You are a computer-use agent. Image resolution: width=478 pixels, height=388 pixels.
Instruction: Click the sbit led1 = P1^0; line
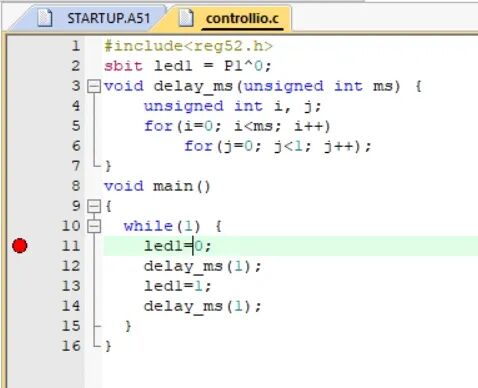pyautogui.click(x=188, y=66)
